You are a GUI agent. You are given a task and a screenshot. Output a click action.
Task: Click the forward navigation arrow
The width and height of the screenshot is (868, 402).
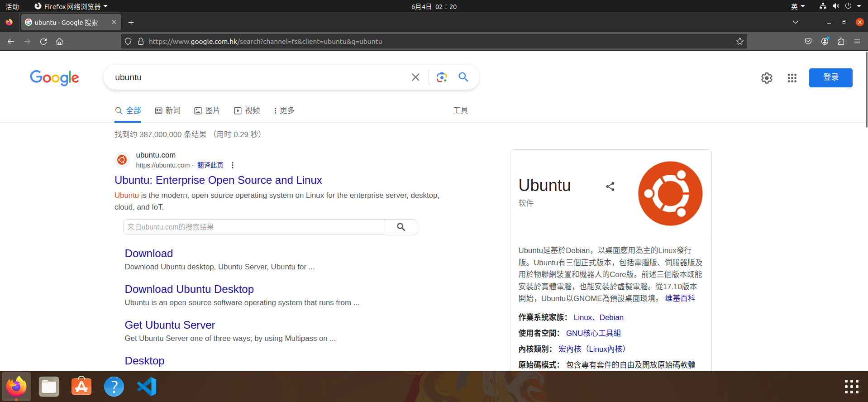27,41
